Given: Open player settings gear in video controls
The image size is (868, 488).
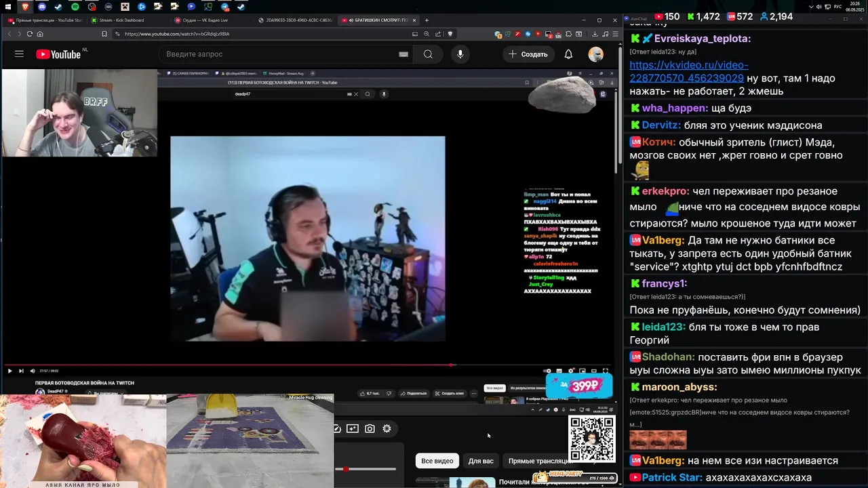Looking at the screenshot, I should point(571,371).
